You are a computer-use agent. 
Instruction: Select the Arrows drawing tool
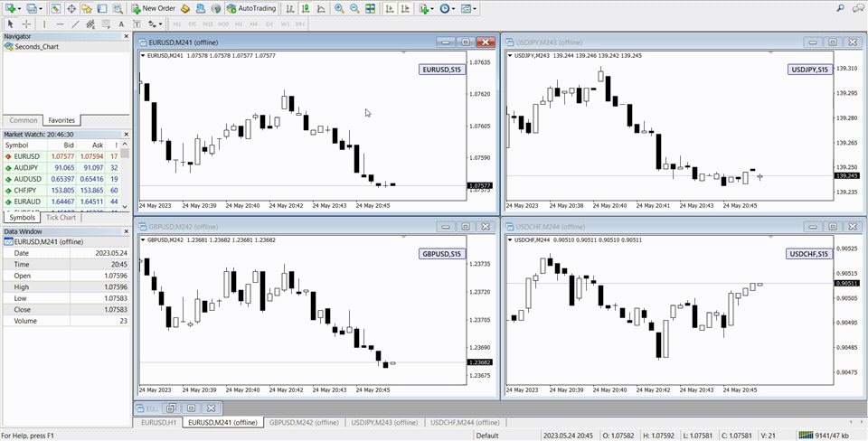tap(151, 23)
